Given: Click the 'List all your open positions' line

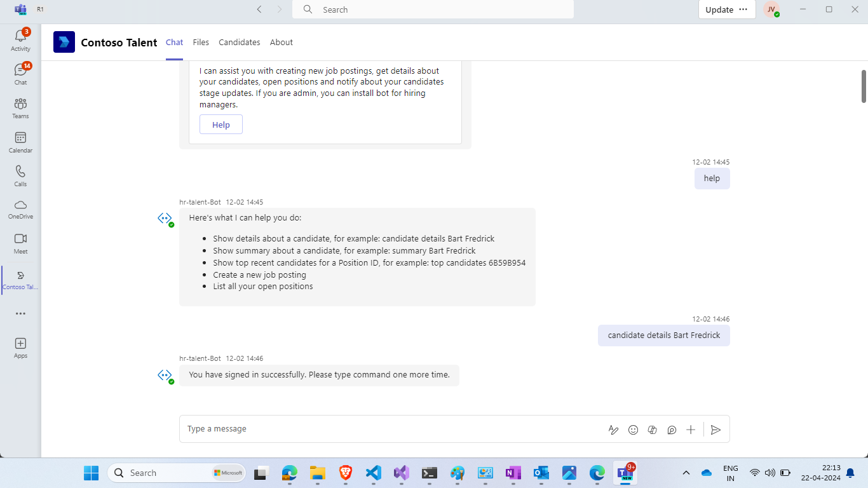Looking at the screenshot, I should (x=263, y=287).
